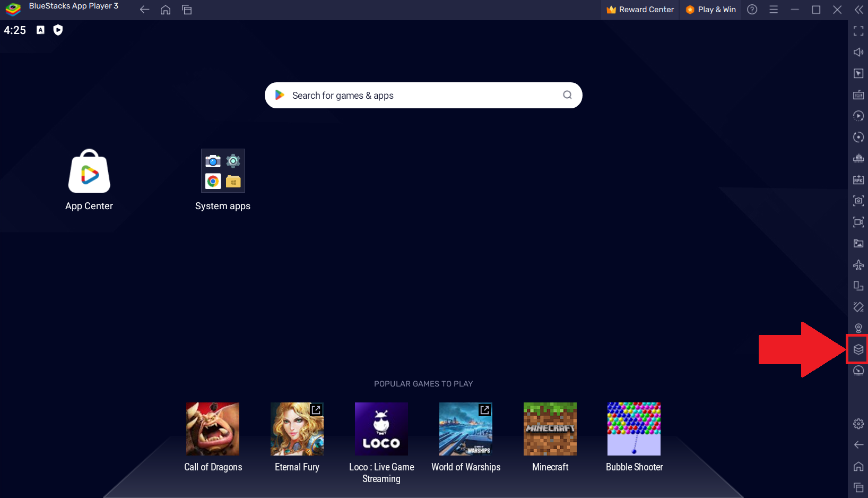Mute the volume from the sidebar

pos(858,52)
